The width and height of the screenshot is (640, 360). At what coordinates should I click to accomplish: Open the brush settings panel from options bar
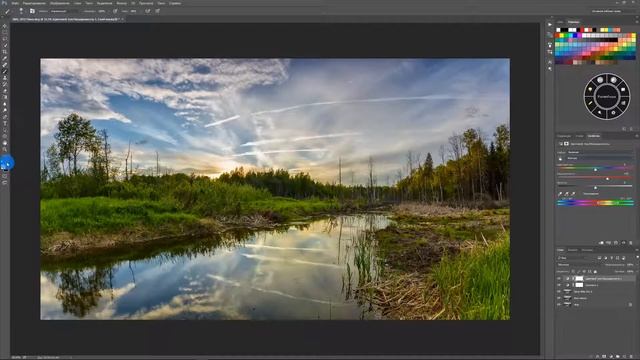click(32, 11)
